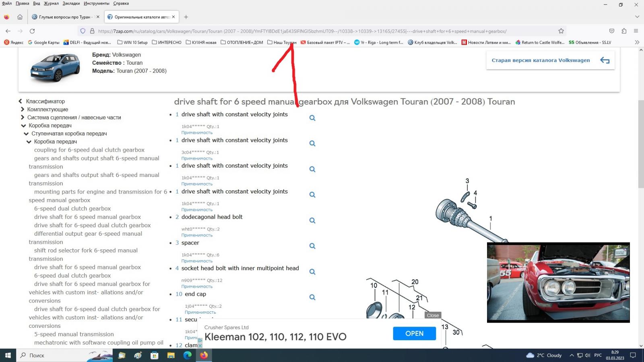Click the red car video thumbnail
This screenshot has height=362, width=644.
coord(558,282)
